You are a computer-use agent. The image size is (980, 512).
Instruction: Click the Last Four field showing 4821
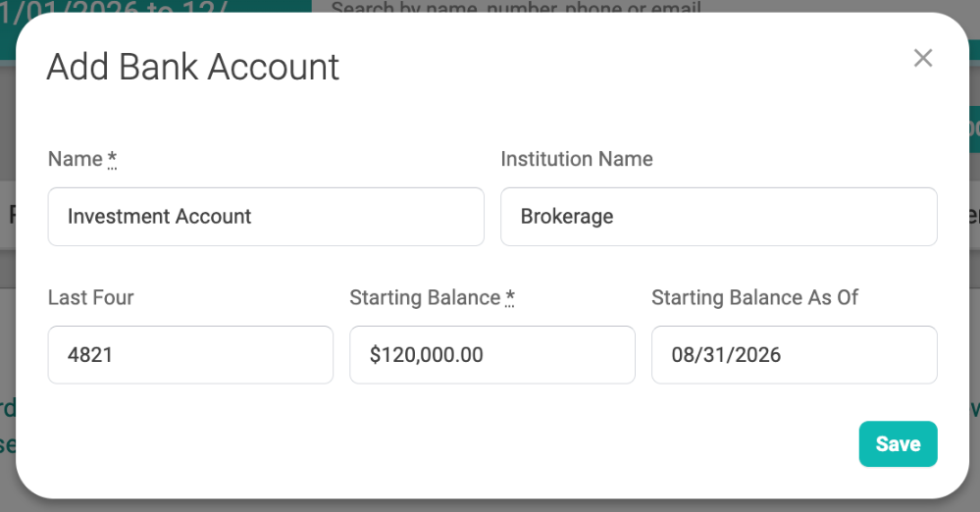pyautogui.click(x=190, y=354)
